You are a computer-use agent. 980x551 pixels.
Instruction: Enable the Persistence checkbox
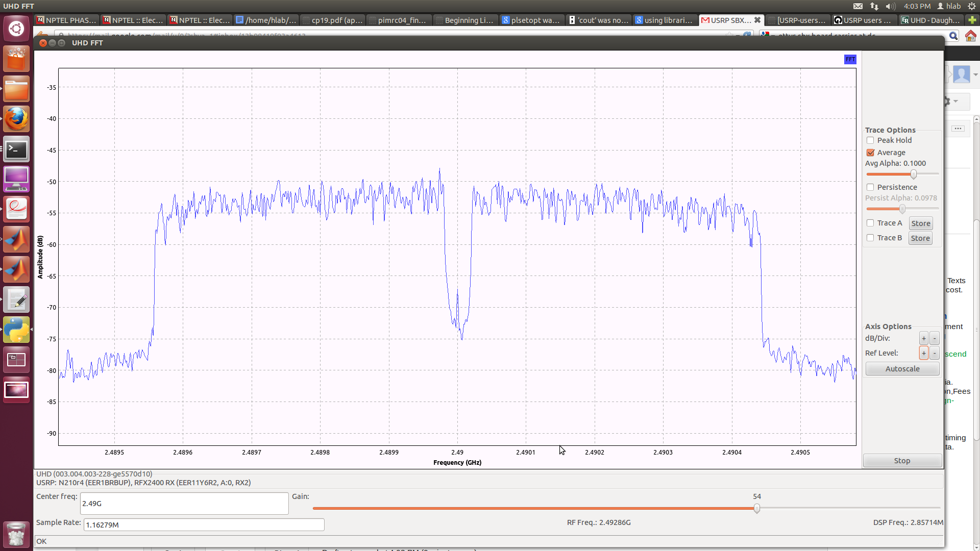[871, 187]
